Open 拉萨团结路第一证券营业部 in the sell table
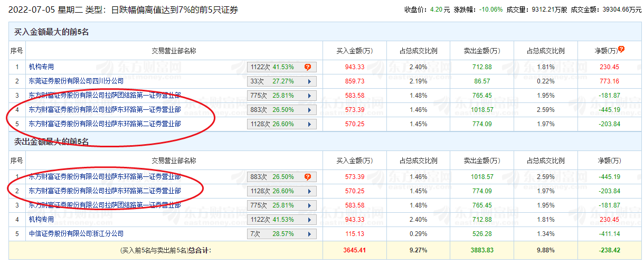 [x=105, y=205]
